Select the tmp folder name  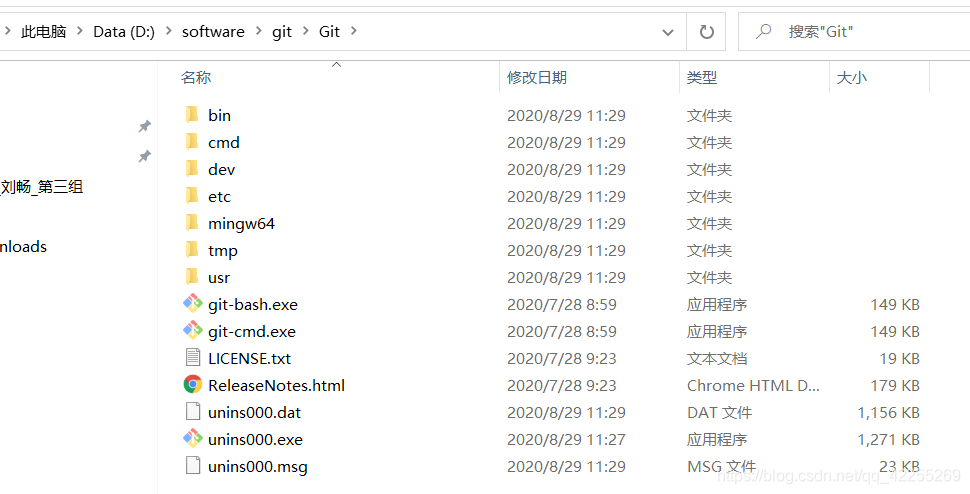(223, 251)
